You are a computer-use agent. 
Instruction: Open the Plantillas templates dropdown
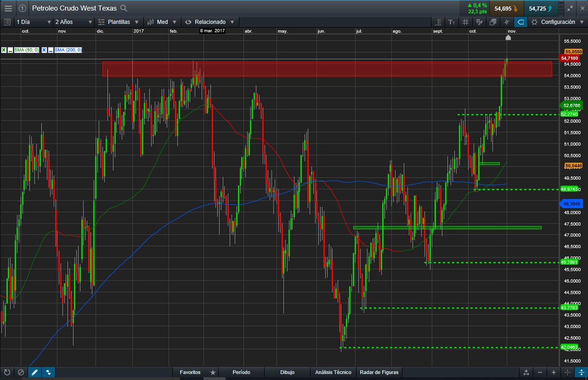click(119, 22)
